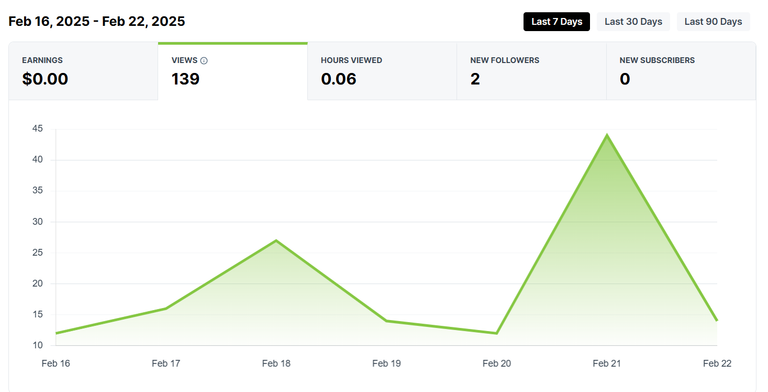Click the 10 y-axis label
The width and height of the screenshot is (768, 392).
(38, 345)
